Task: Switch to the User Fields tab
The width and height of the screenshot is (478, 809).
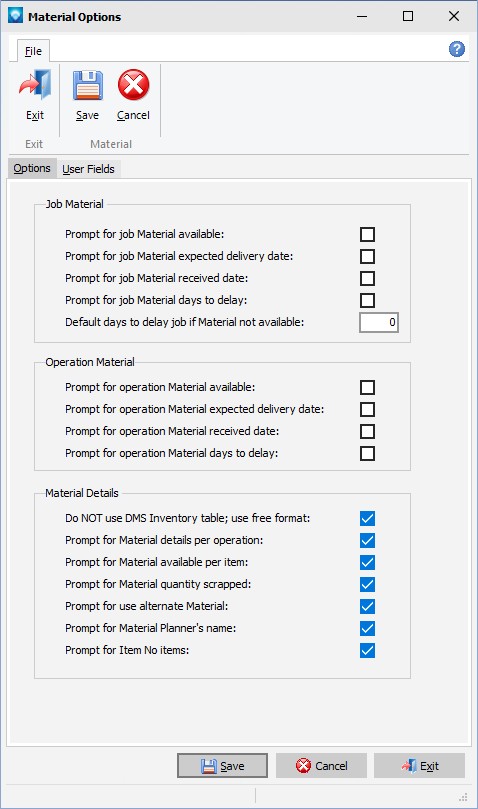Action: click(88, 169)
